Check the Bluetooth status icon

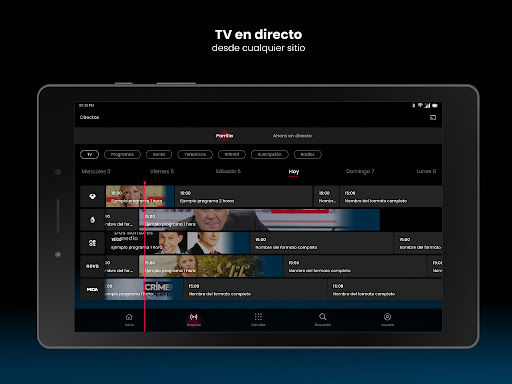pos(413,106)
